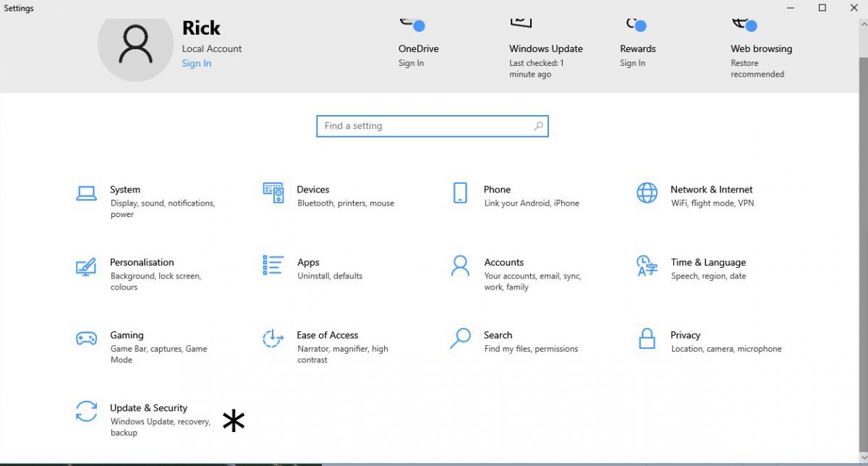Image resolution: width=868 pixels, height=466 pixels.
Task: Open the Gaming category title
Action: click(127, 336)
